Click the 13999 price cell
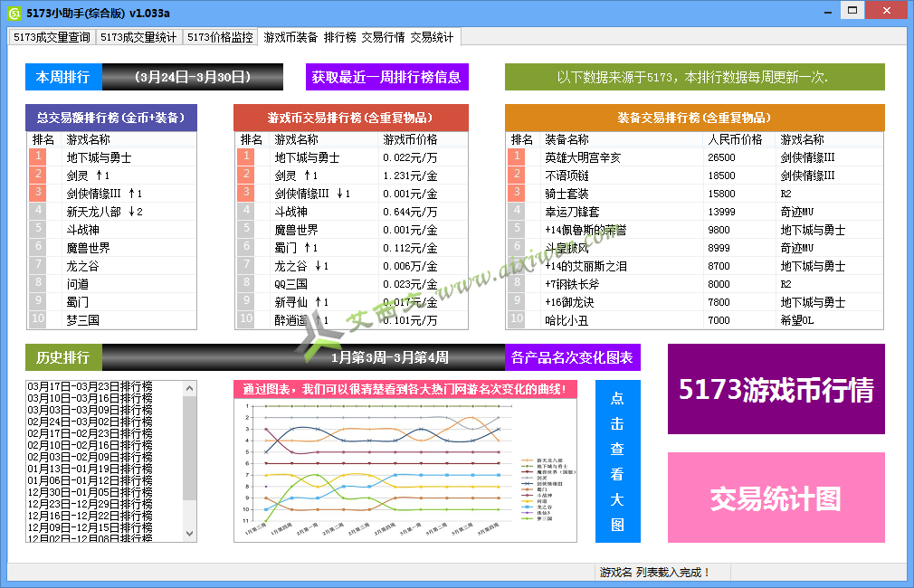Screen dimensions: 914x588 (721, 212)
